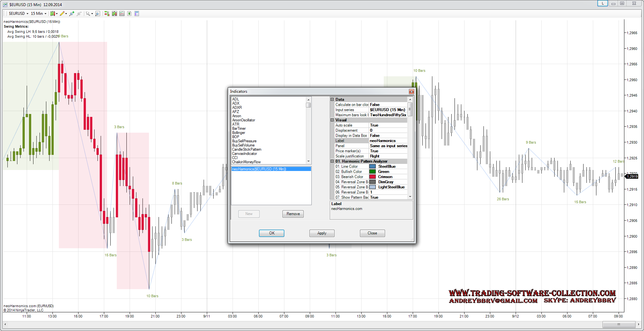Click the zoom in magnifier icon
This screenshot has width=644, height=331.
click(x=71, y=14)
